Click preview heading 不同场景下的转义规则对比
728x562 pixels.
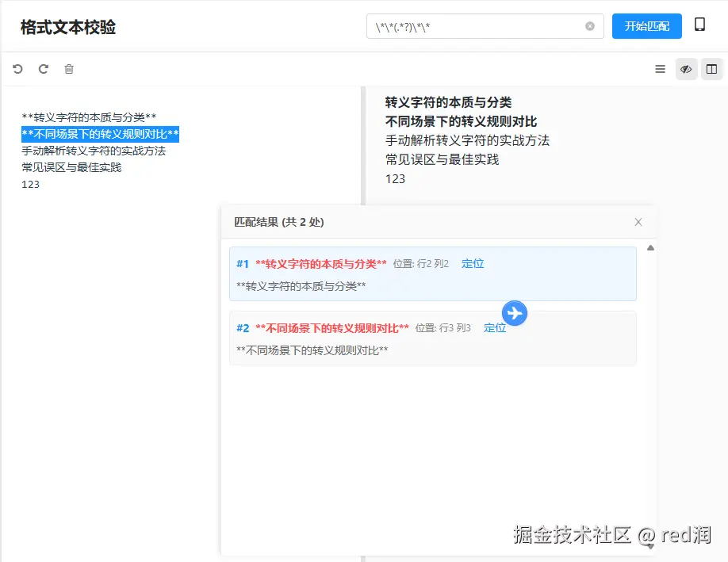tap(461, 121)
